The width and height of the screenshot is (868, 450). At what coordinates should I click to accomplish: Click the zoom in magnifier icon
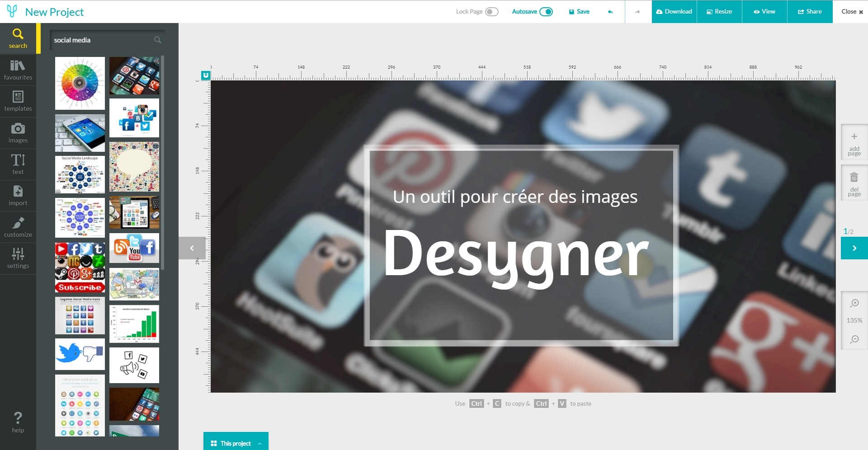[x=854, y=303]
